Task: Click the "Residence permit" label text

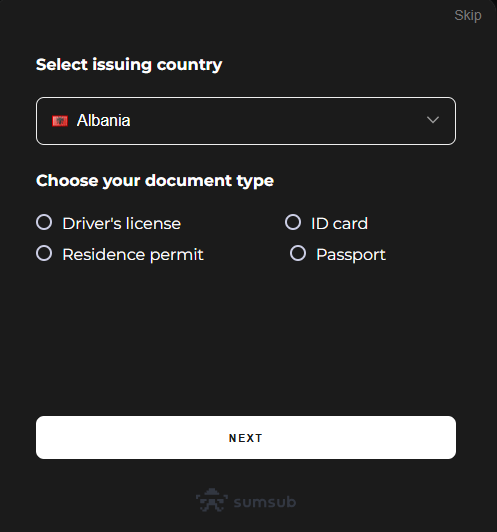Action: click(x=133, y=255)
